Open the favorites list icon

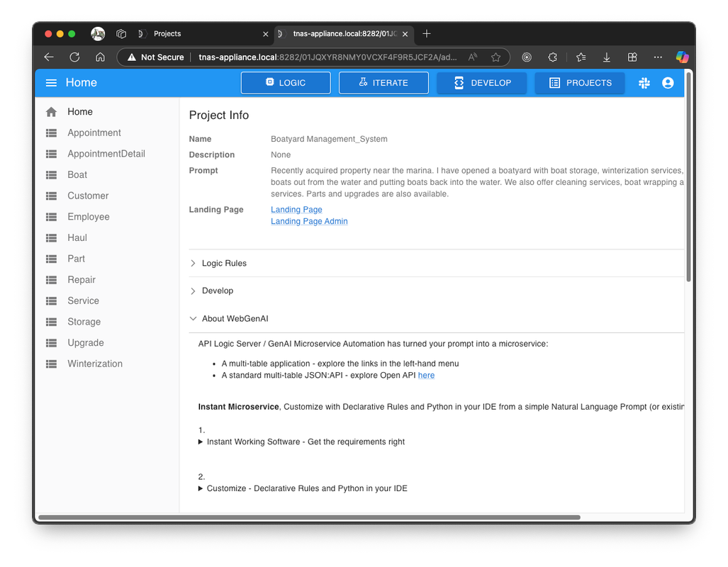[x=581, y=57]
